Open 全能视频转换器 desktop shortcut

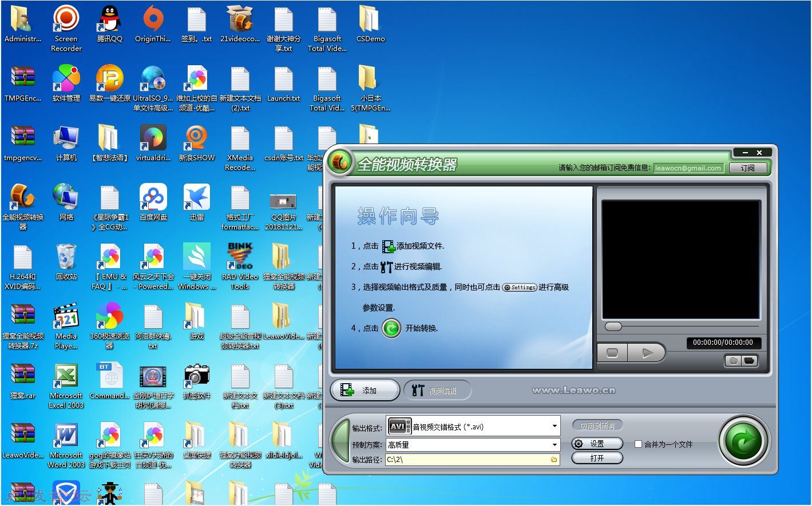(23, 207)
